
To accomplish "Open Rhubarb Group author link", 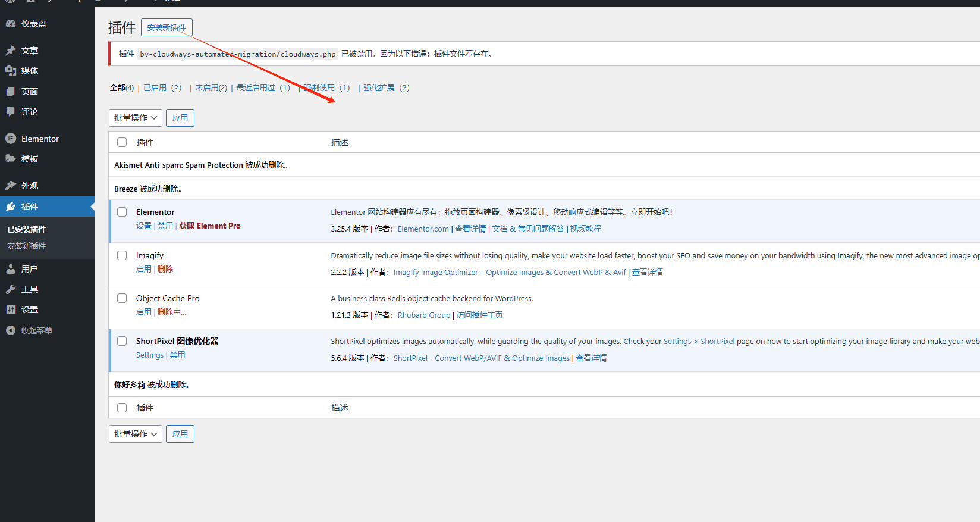I will point(424,315).
